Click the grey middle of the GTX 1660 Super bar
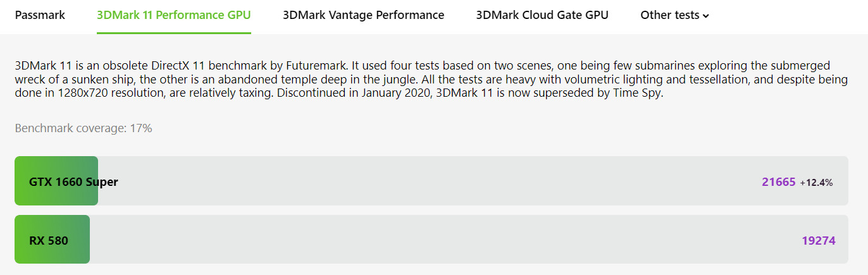This screenshot has width=868, height=275. pyautogui.click(x=430, y=181)
